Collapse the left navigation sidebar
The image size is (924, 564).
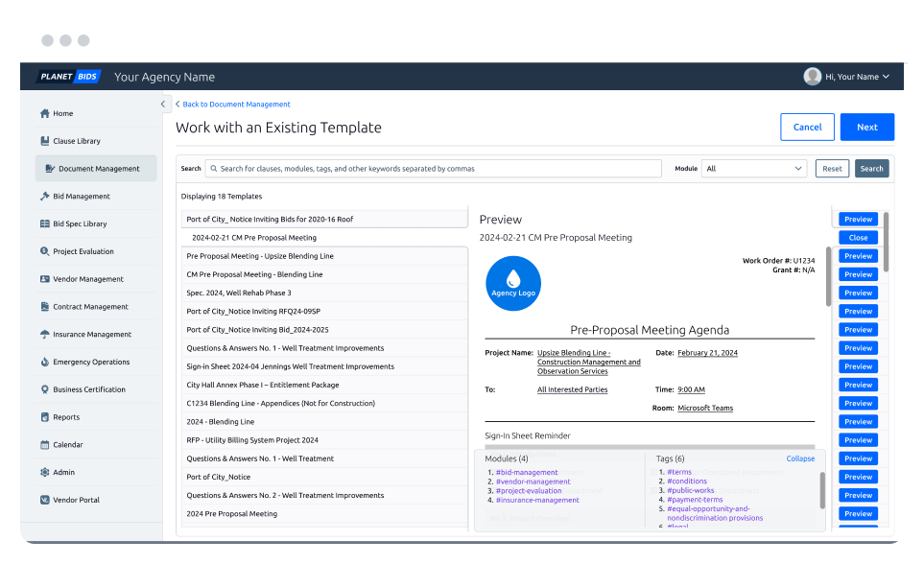162,104
